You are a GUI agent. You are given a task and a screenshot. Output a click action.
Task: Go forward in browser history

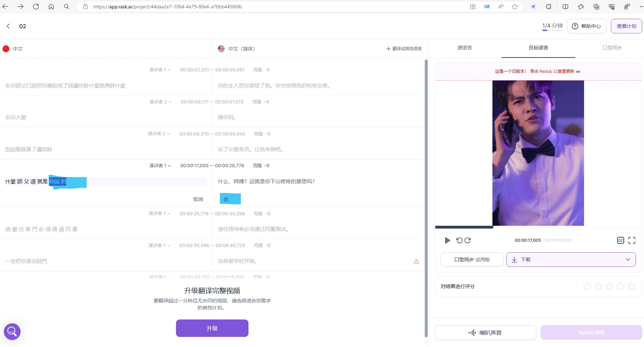[x=21, y=7]
